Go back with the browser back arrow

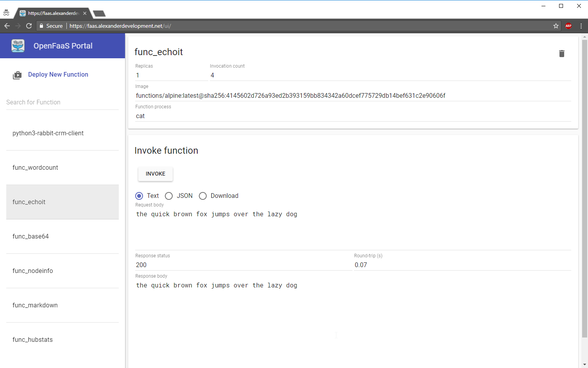click(x=7, y=26)
